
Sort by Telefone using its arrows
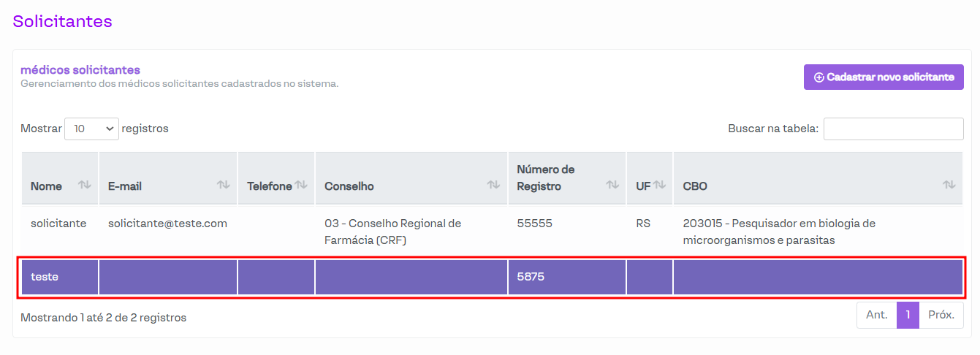click(301, 186)
